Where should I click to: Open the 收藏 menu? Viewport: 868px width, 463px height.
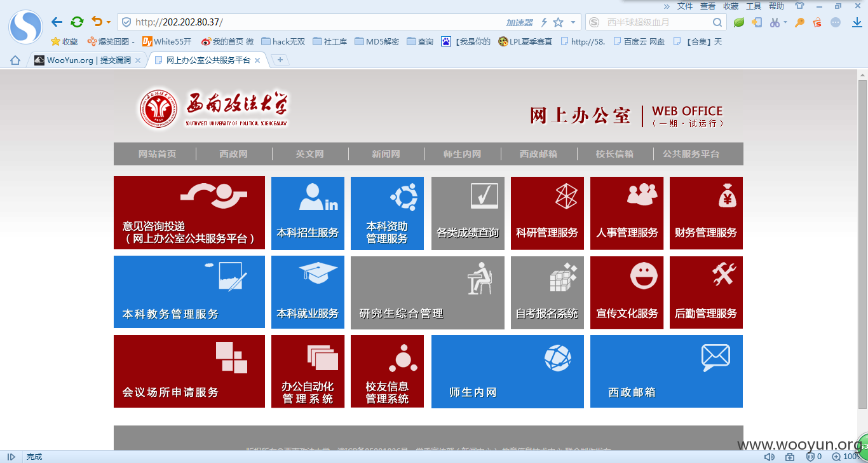(x=731, y=6)
